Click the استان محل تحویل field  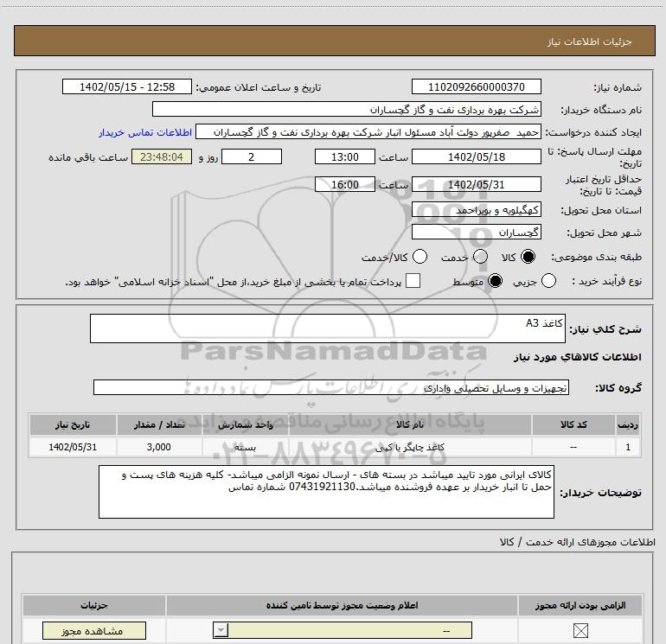pyautogui.click(x=476, y=210)
